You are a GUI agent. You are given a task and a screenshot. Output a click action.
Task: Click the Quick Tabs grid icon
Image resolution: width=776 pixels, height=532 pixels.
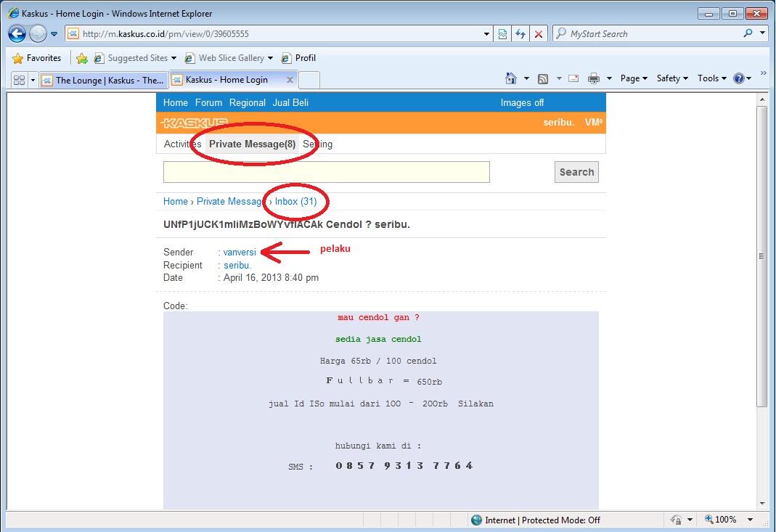[x=20, y=80]
